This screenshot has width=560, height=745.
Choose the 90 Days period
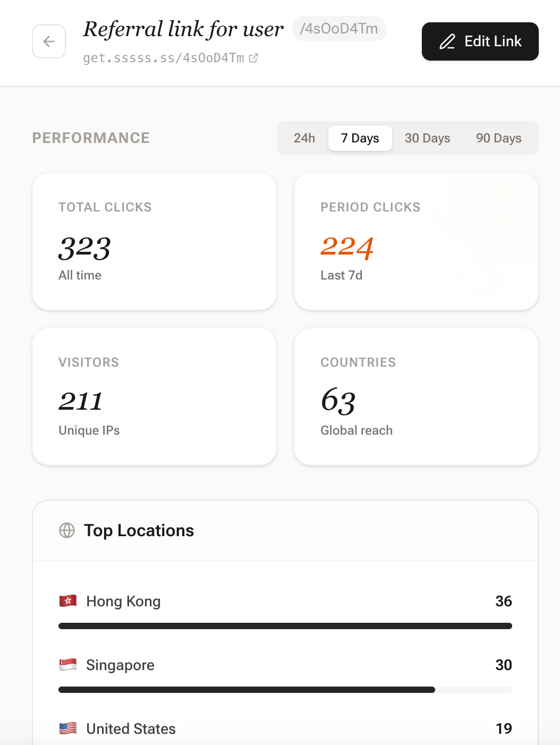pos(498,138)
